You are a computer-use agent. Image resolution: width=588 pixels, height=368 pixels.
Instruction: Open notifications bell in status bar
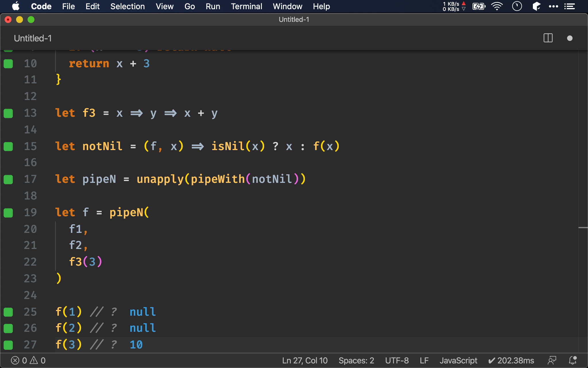pos(573,361)
